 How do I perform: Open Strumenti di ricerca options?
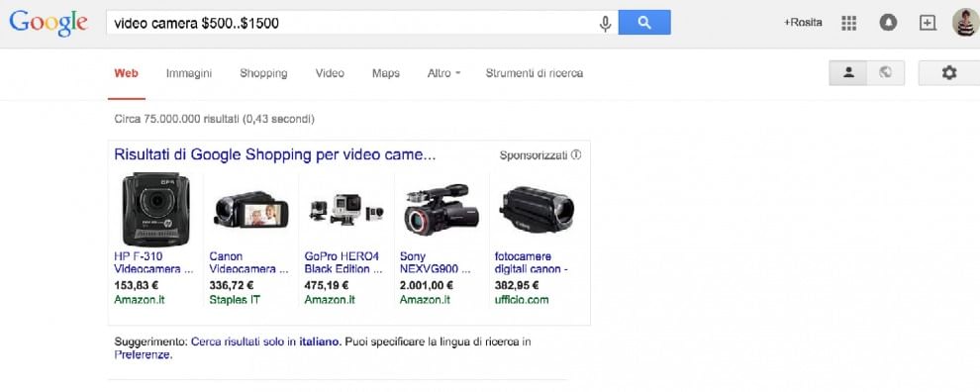(534, 73)
